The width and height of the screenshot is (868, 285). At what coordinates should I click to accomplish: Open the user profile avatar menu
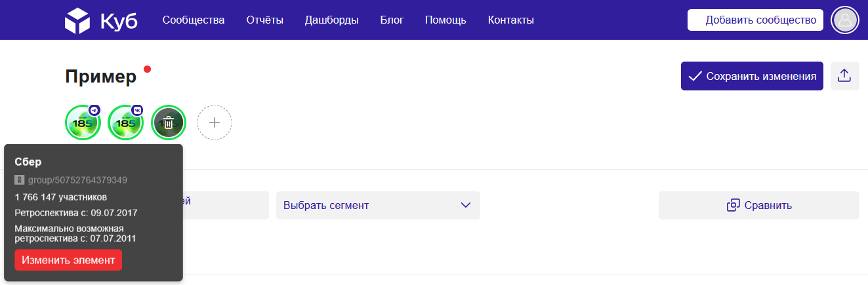pos(845,20)
